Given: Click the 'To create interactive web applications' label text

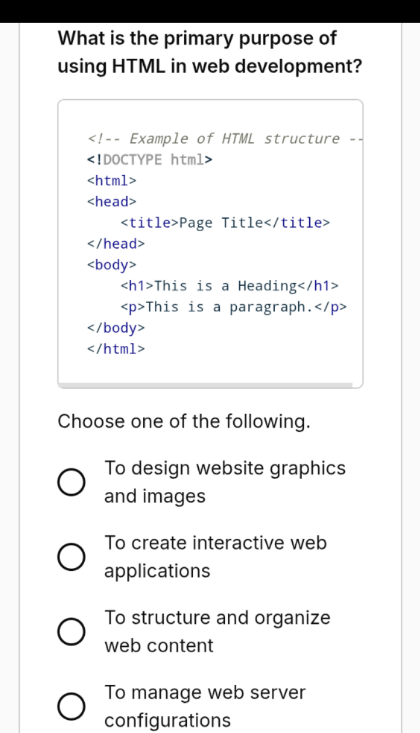Looking at the screenshot, I should (x=215, y=557).
